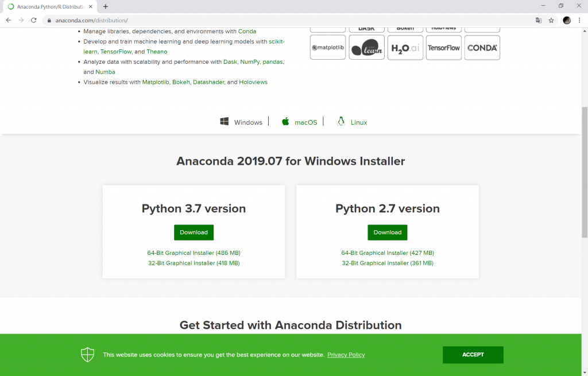
Task: Open the Chrome profile avatar
Action: point(567,20)
